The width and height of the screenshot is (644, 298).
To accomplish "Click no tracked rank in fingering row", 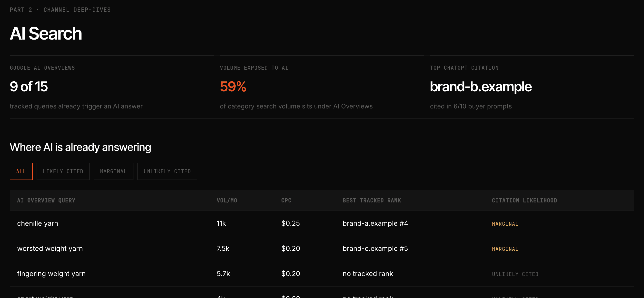I will pos(368,274).
